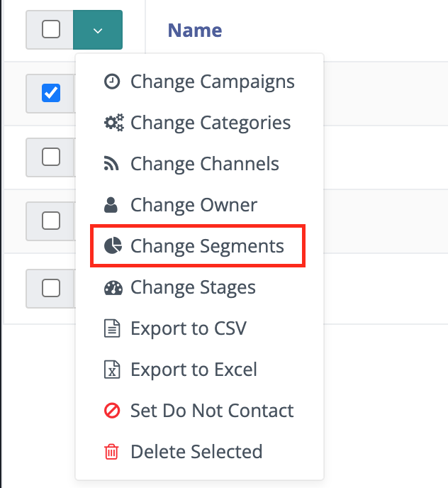Click the RSS icon beside Change Channels

coord(112,164)
